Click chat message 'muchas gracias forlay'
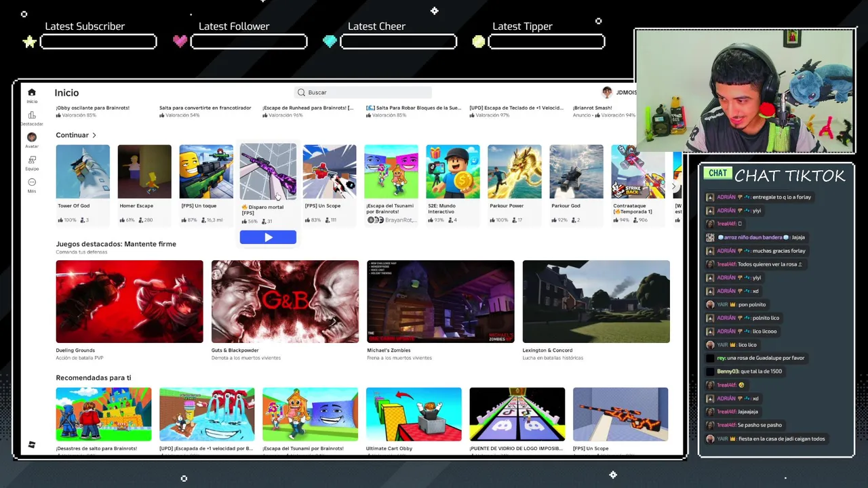Screen dimensions: 868x488 [x=779, y=251]
